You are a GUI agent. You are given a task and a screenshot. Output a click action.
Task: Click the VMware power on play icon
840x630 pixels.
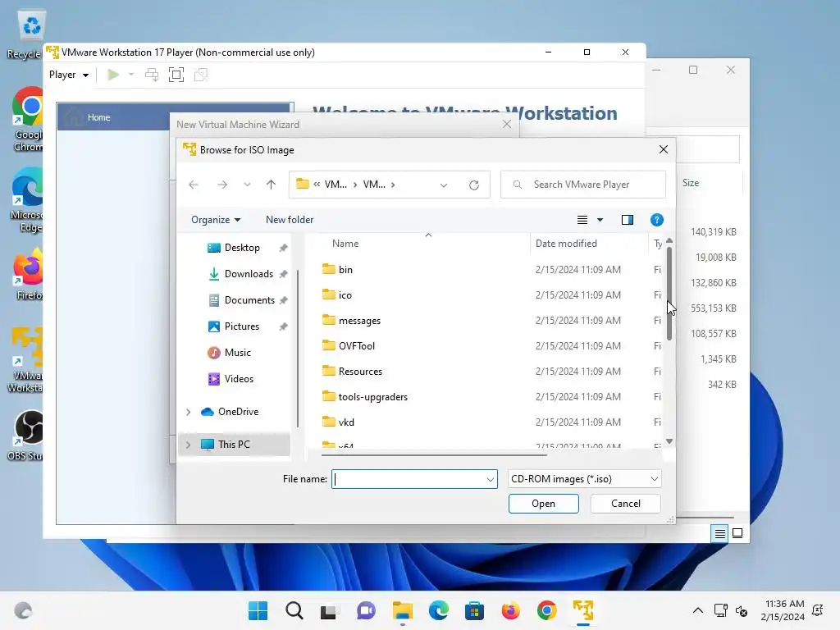pos(112,75)
